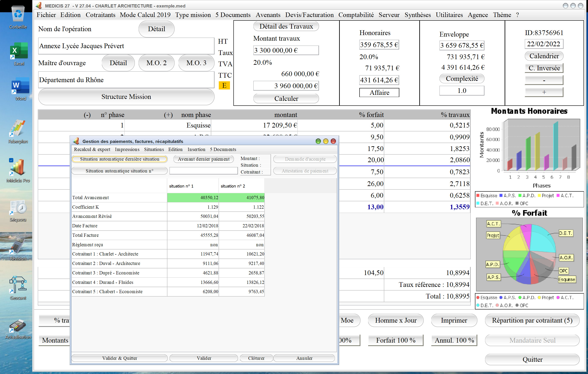Click the green dot of the paiements dialog
This screenshot has width=588, height=374.
[318, 141]
